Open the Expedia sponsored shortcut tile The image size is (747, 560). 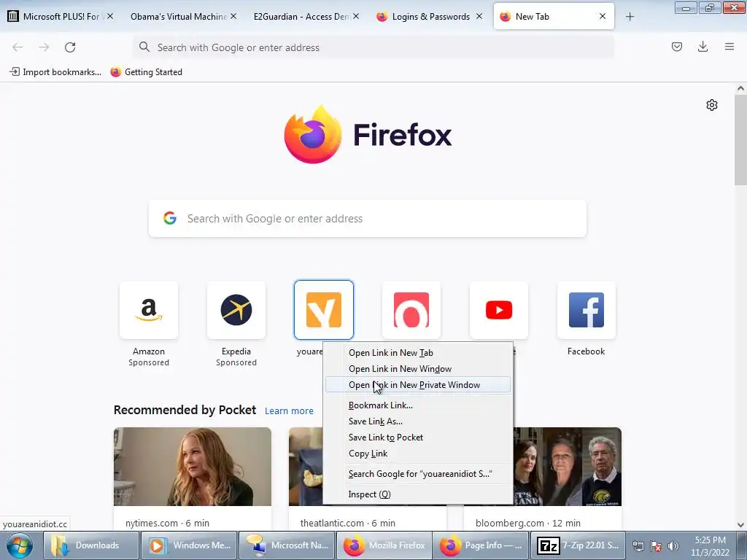click(236, 310)
